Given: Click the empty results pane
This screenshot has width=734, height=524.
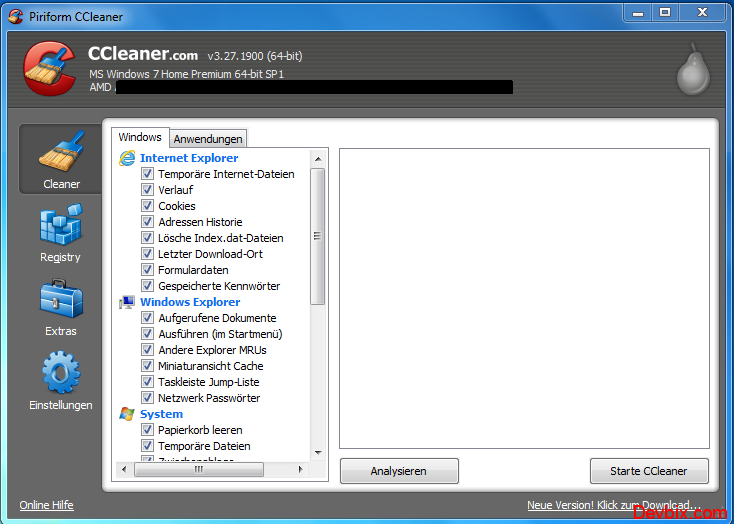Looking at the screenshot, I should coord(524,299).
